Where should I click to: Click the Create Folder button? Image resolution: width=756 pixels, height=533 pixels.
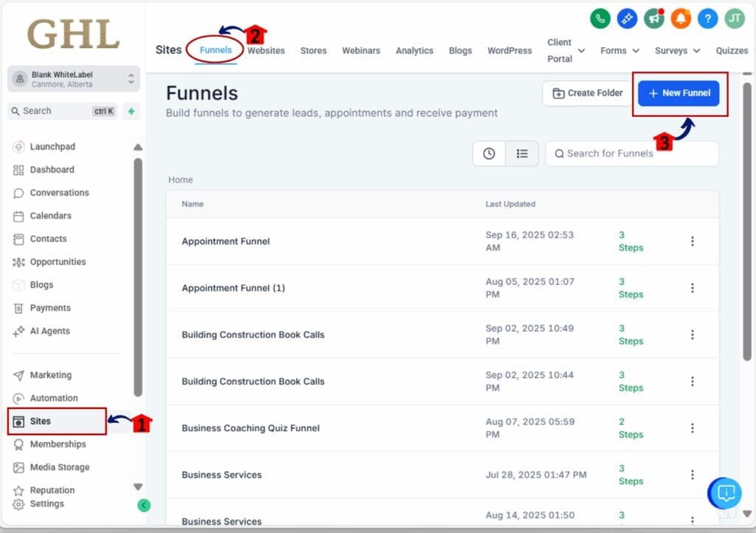588,94
